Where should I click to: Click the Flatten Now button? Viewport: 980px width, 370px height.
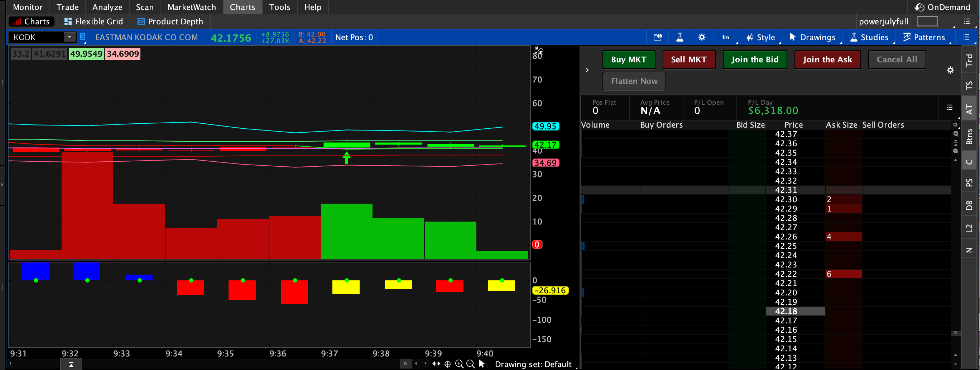[x=634, y=81]
